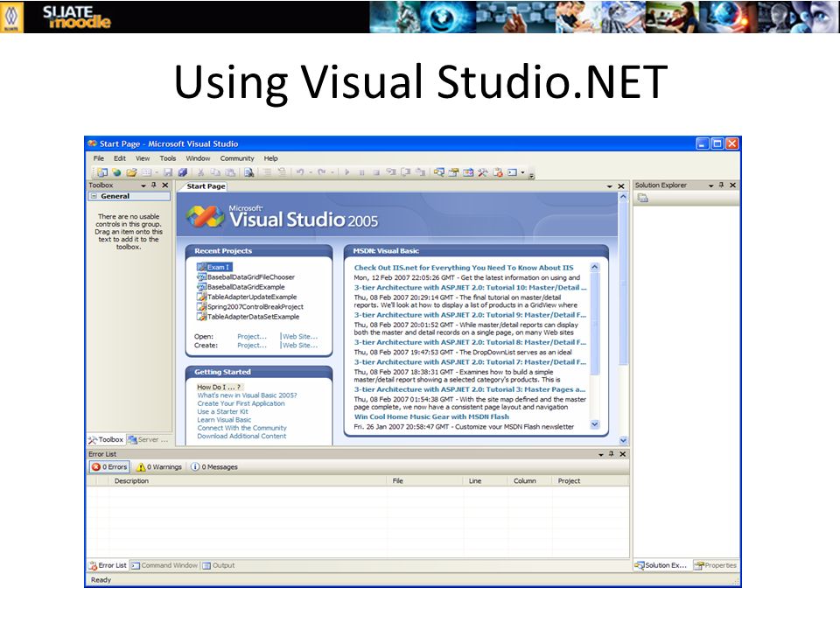Toggle the 0 Messages filter button
The image size is (840, 630).
click(x=214, y=467)
